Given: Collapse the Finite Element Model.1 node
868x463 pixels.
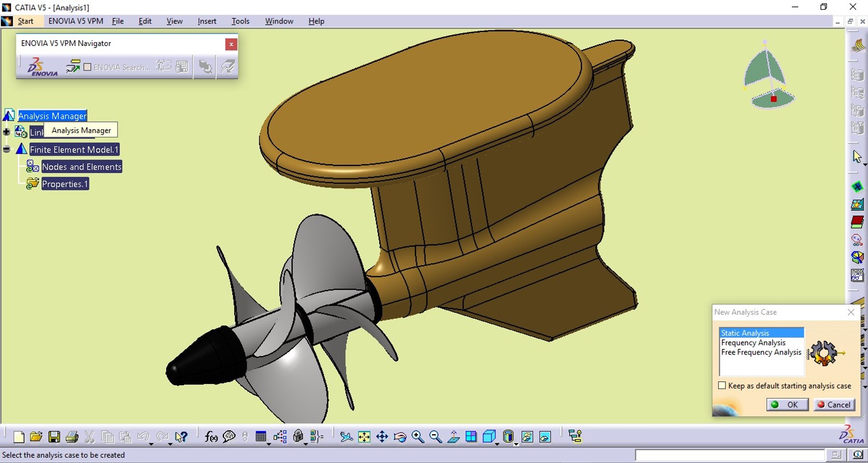Looking at the screenshot, I should point(6,149).
